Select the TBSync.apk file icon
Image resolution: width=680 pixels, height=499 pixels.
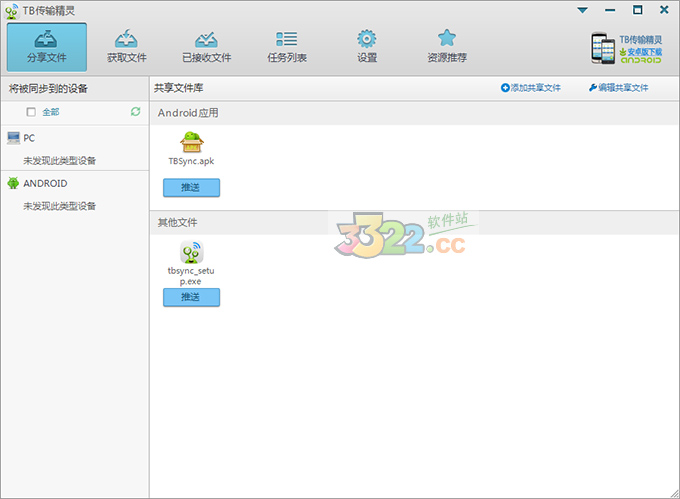point(191,142)
